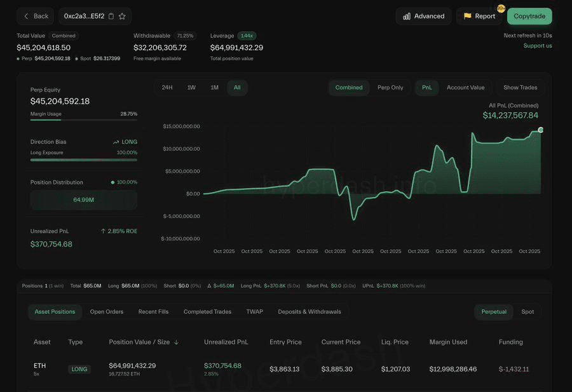This screenshot has height=392, width=572.
Task: Follow the Support us link
Action: (537, 46)
